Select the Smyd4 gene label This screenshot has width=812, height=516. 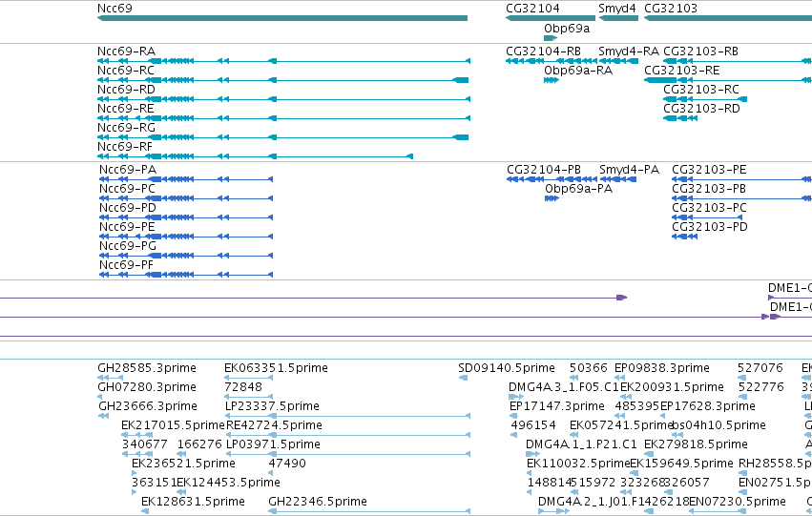click(616, 9)
